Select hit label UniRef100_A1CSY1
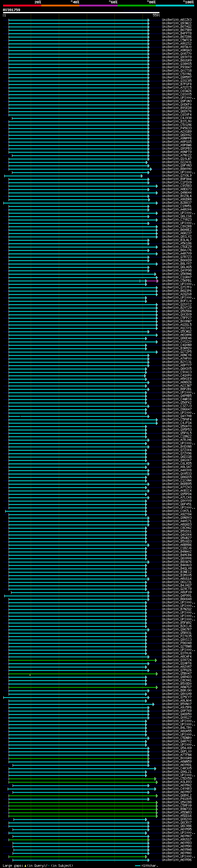 coord(176,328)
